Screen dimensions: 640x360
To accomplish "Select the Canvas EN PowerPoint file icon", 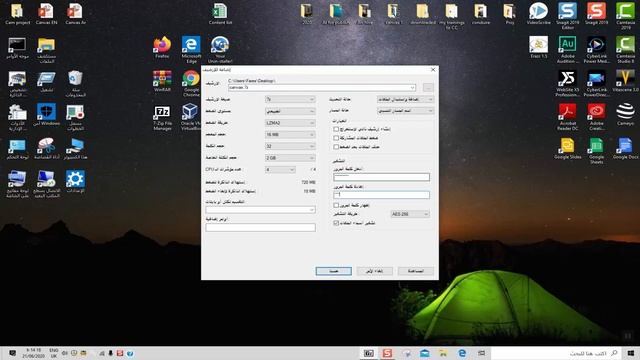I will (46, 14).
